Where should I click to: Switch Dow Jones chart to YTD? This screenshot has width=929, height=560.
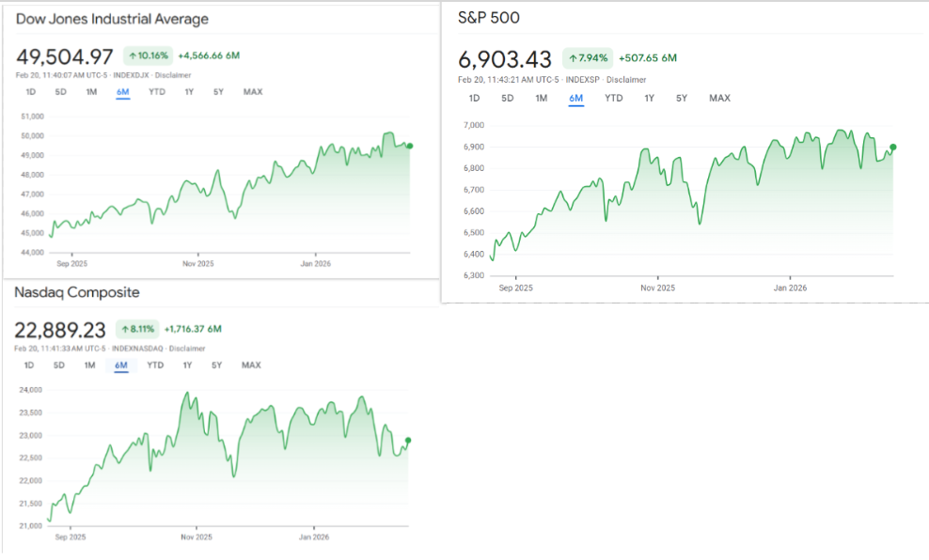point(157,92)
